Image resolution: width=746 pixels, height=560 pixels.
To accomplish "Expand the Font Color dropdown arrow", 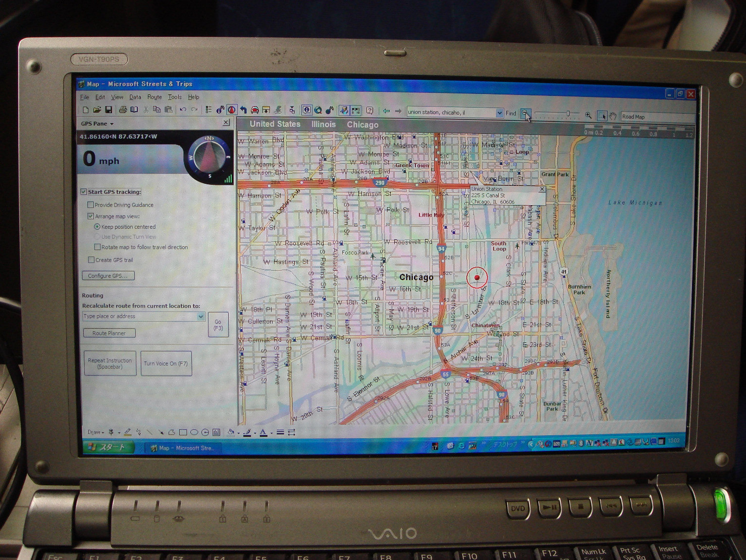I will point(271,433).
